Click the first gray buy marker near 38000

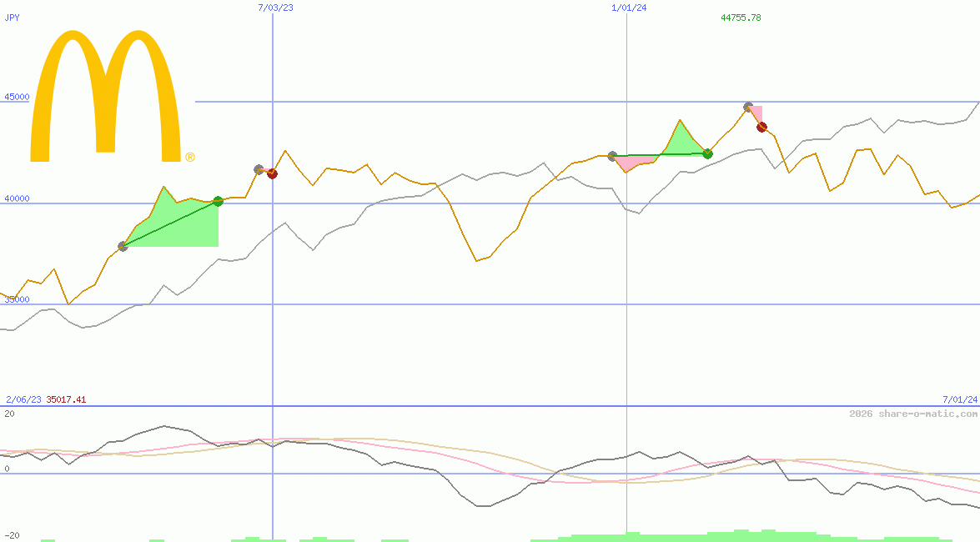[x=123, y=246]
